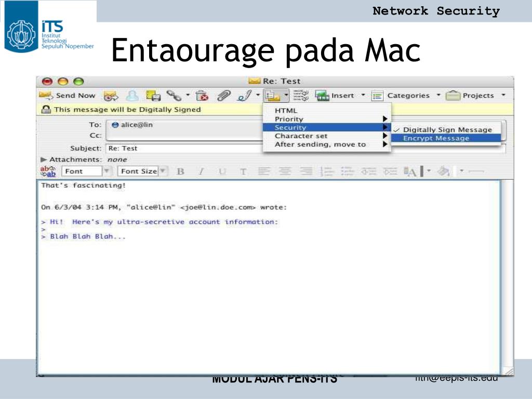Screen dimensions: 532x399
Task: Click the background color paint bucket
Action: (x=444, y=171)
